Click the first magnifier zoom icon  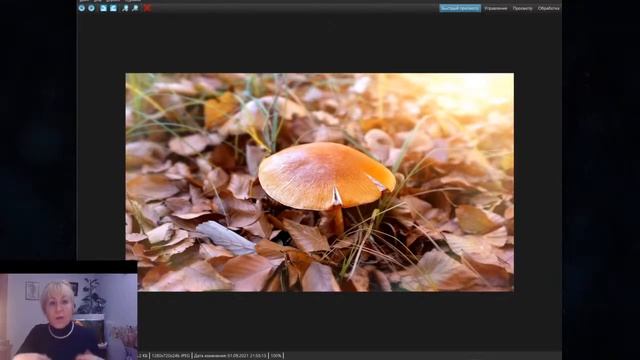[125, 8]
